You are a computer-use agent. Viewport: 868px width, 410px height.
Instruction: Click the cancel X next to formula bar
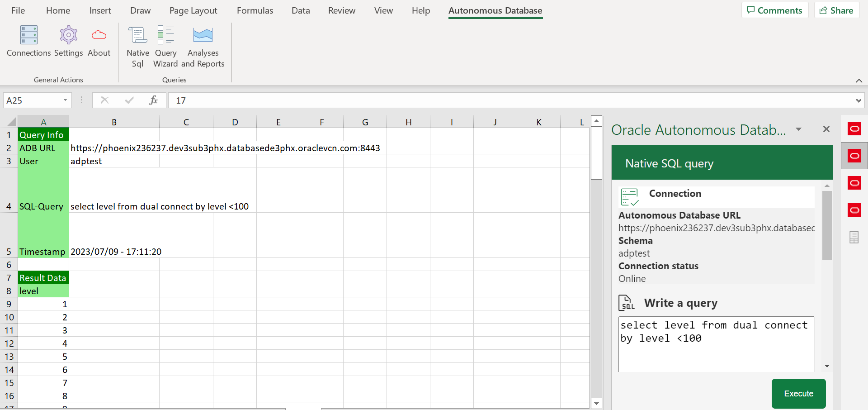[x=104, y=100]
